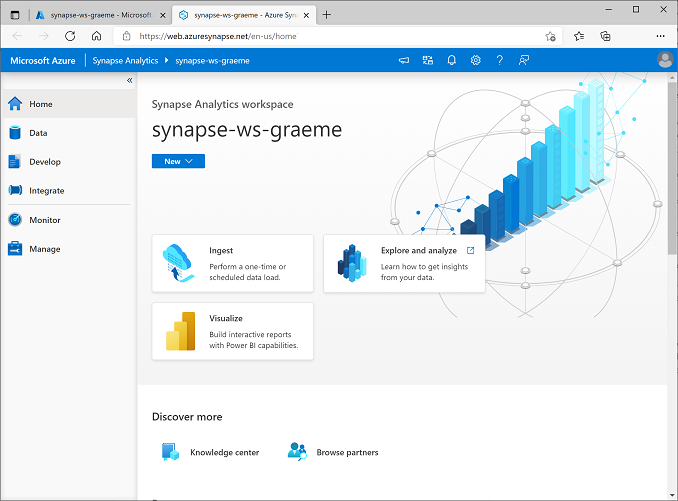Viewport: 678px width, 501px height.
Task: Select Home in left navigation
Action: click(x=69, y=104)
